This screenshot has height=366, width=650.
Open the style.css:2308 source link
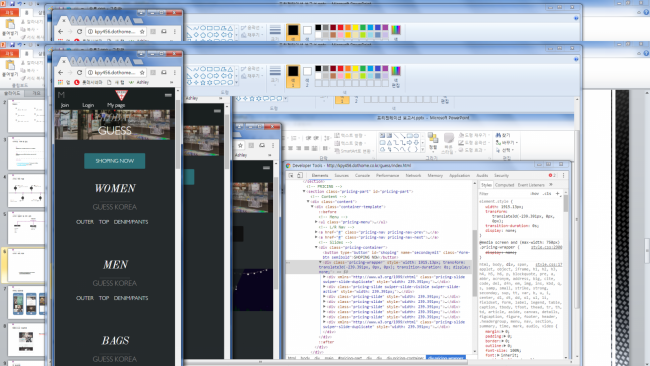tap(546, 247)
